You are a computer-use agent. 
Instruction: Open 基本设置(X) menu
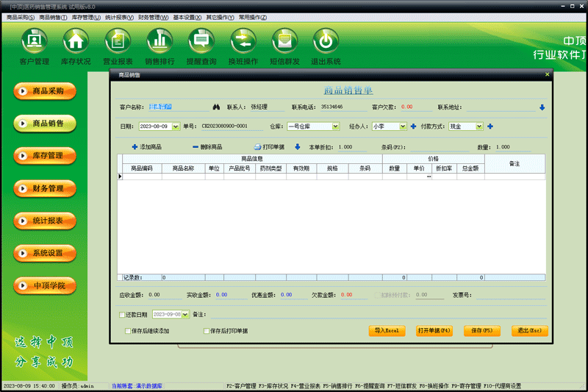(x=187, y=17)
